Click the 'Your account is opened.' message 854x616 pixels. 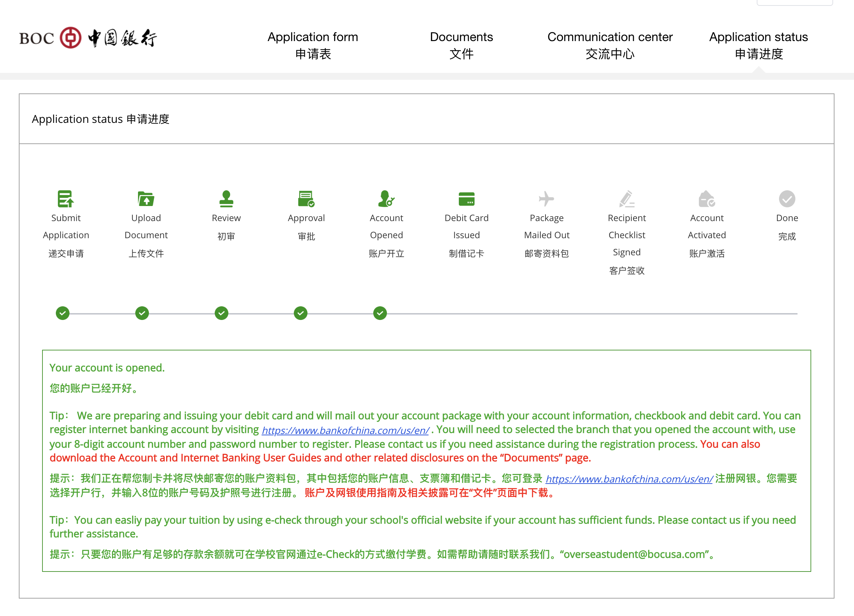pyautogui.click(x=107, y=368)
